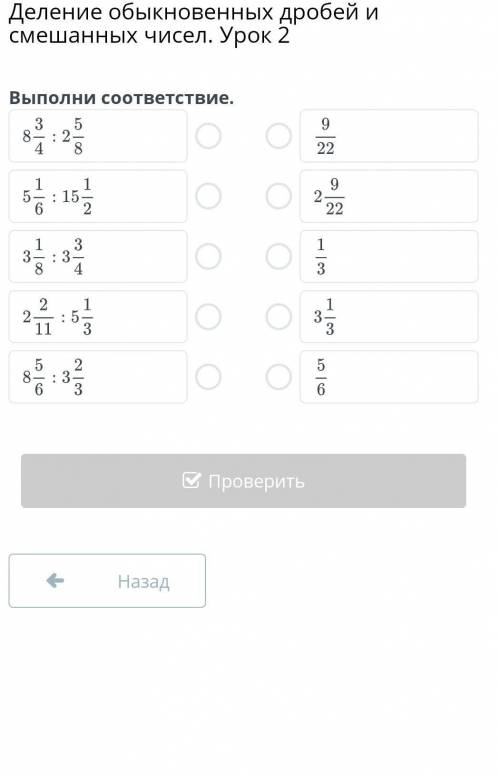Click the answer card 5/6
This screenshot has height=777, width=500.
(x=389, y=377)
